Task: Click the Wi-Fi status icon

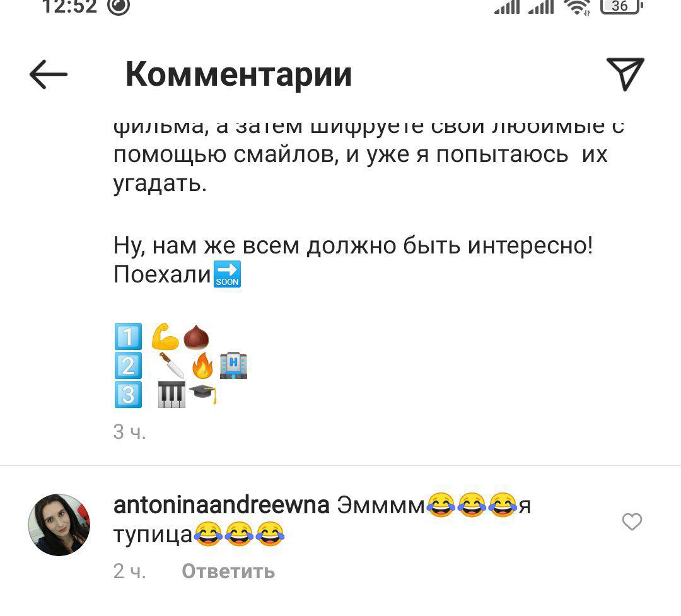Action: [x=577, y=6]
